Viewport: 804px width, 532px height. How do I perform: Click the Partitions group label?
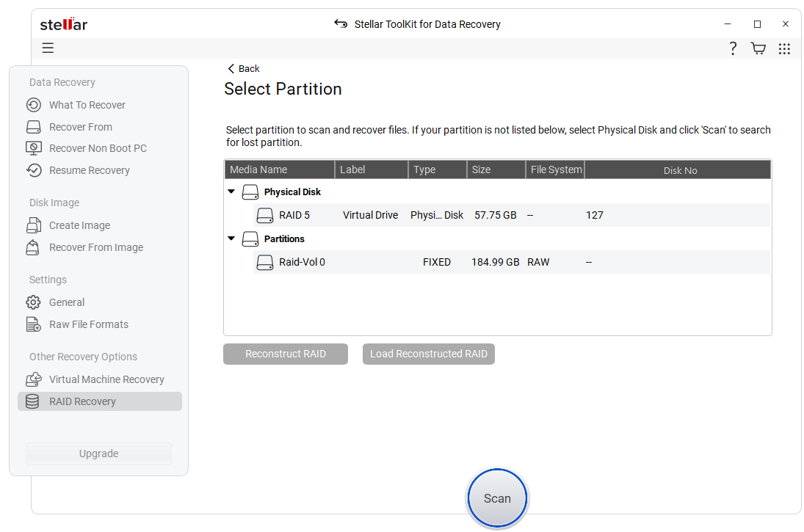coord(284,238)
